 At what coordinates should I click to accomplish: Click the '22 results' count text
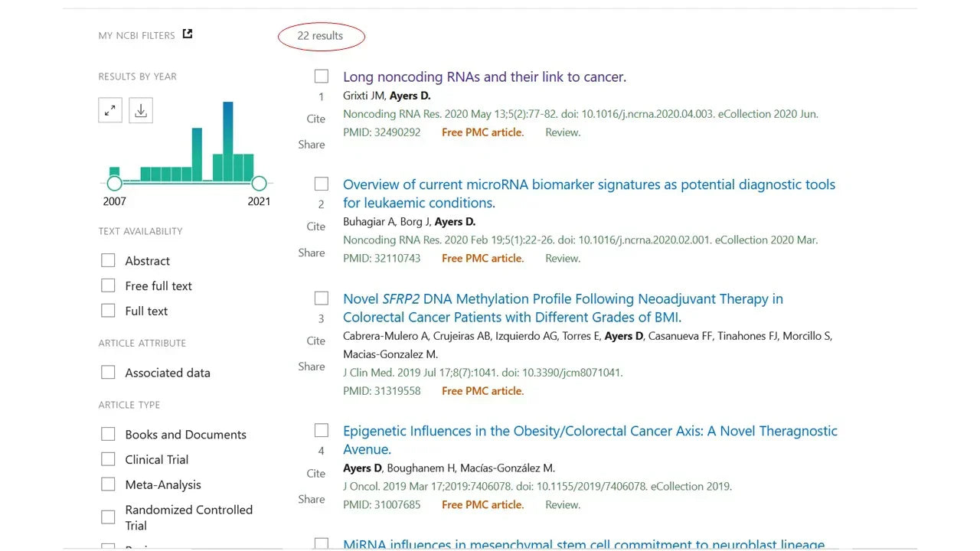[320, 36]
